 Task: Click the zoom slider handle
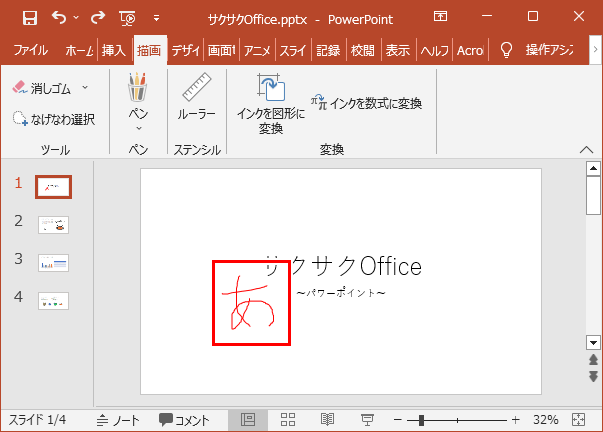421,420
